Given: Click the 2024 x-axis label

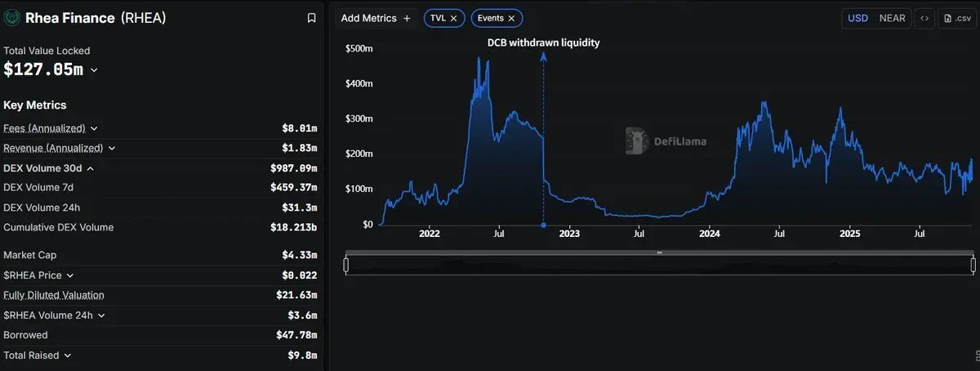Looking at the screenshot, I should tap(709, 234).
